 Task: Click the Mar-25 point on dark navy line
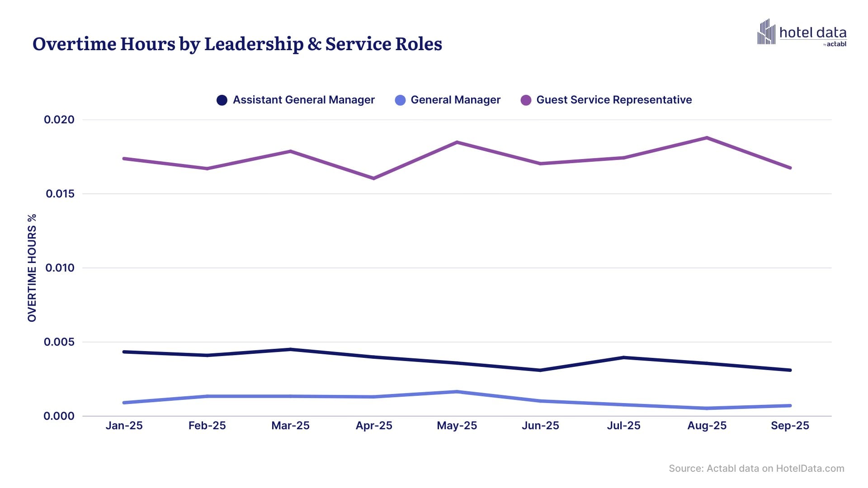291,349
